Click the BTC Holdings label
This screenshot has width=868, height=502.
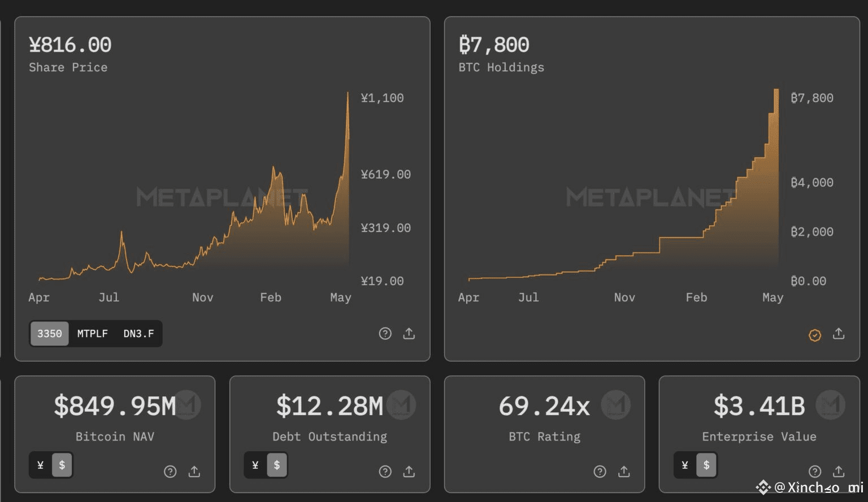tap(501, 67)
